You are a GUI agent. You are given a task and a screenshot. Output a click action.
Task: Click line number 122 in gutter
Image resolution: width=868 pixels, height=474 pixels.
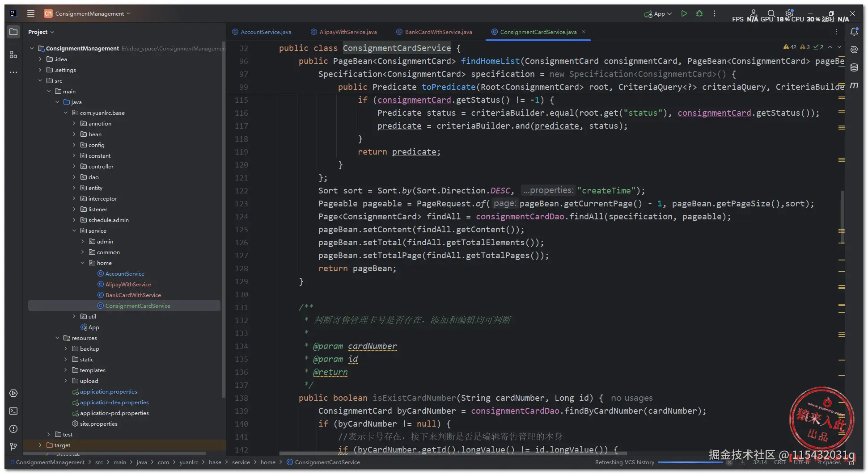241,190
